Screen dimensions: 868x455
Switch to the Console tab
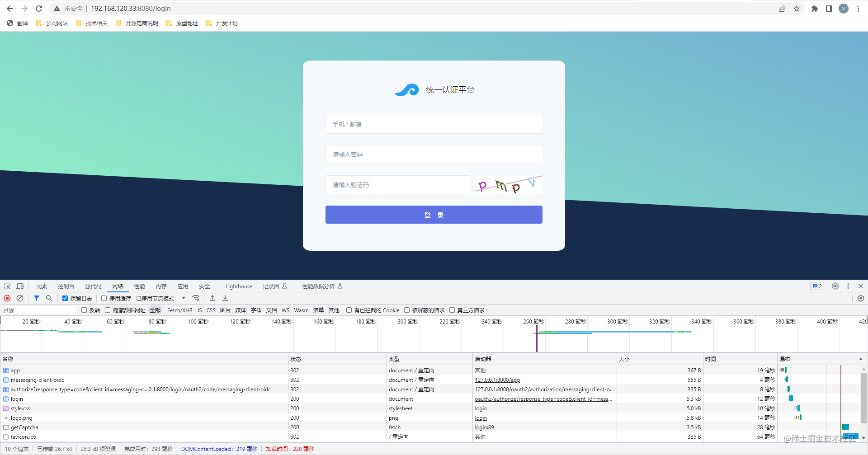click(66, 286)
